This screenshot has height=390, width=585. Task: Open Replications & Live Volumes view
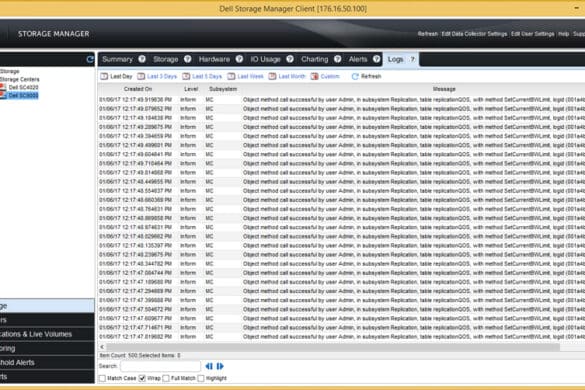(47, 334)
